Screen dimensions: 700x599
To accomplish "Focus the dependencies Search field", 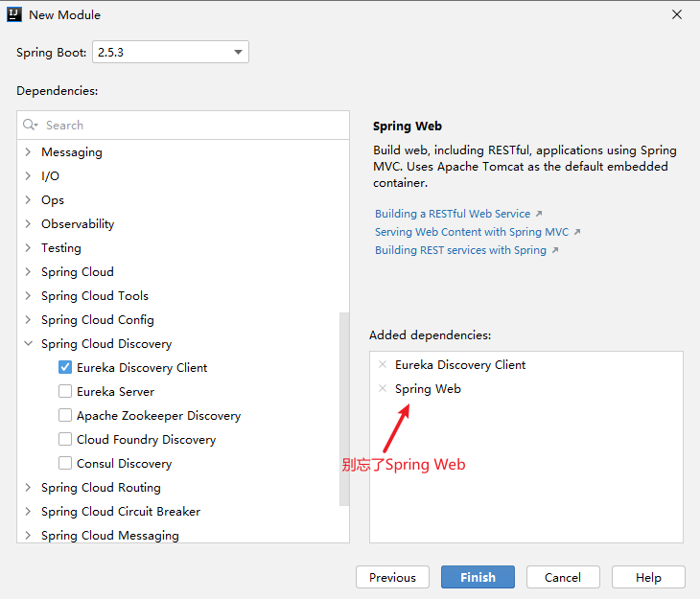I will (x=183, y=125).
